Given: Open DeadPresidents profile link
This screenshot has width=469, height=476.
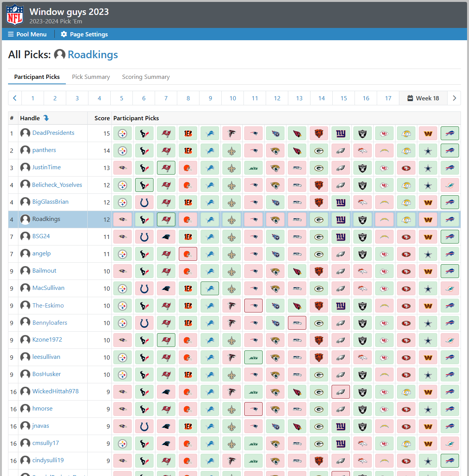Looking at the screenshot, I should click(53, 133).
